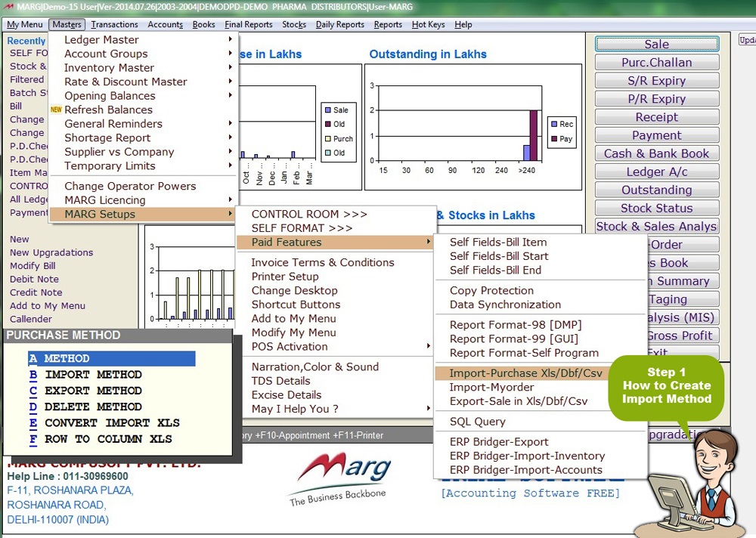The width and height of the screenshot is (756, 538).
Task: Select F ROW TO COLUMN XLS
Action: pyautogui.click(x=101, y=439)
